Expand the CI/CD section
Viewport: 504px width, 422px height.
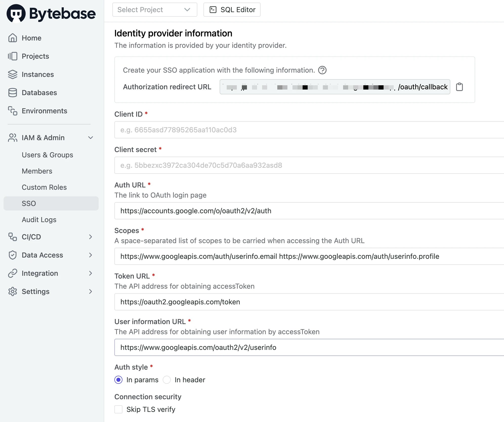point(91,237)
